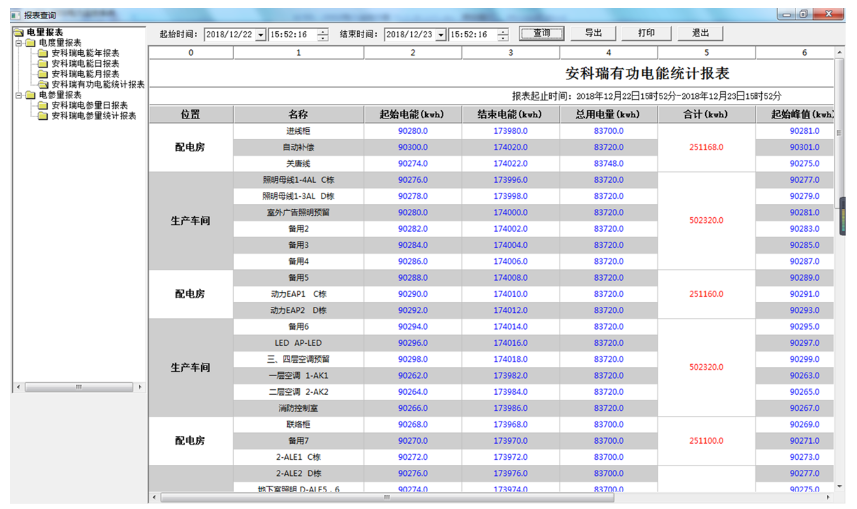This screenshot has width=857, height=509.
Task: Click the 电度量报表 folder icon
Action: [x=29, y=43]
